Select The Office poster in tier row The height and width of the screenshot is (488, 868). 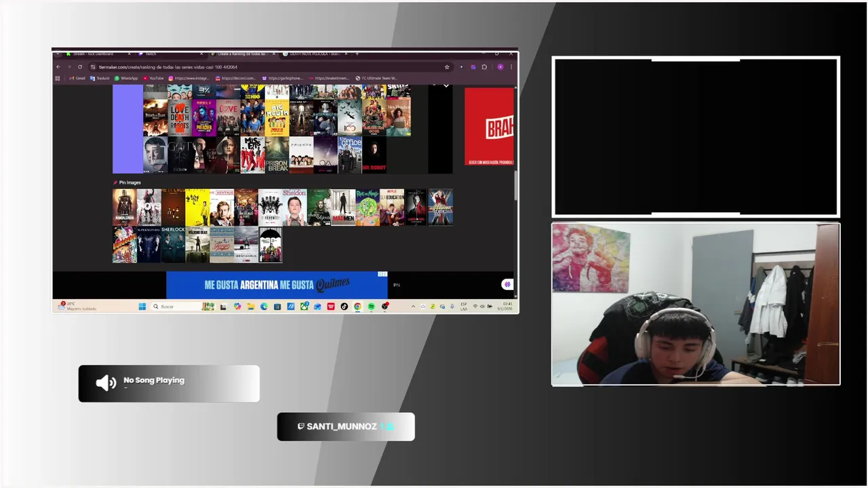[x=350, y=155]
